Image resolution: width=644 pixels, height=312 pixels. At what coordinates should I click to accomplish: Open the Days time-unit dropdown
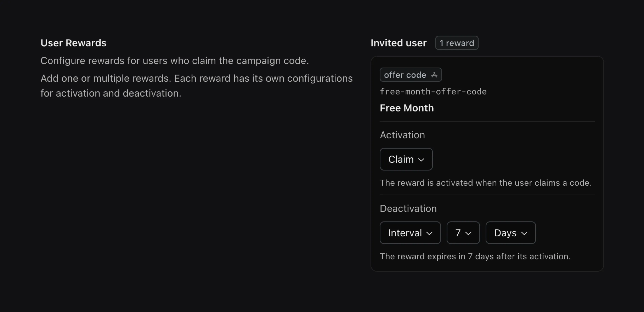coord(510,233)
